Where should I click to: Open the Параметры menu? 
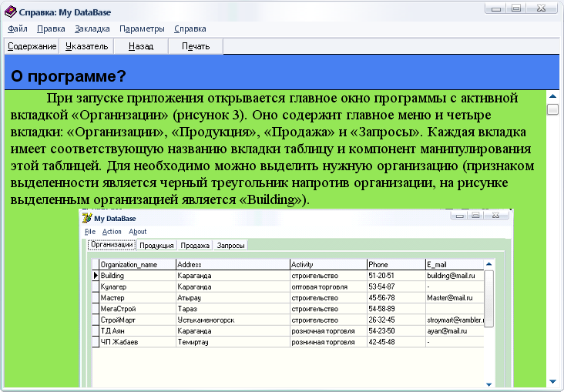142,28
